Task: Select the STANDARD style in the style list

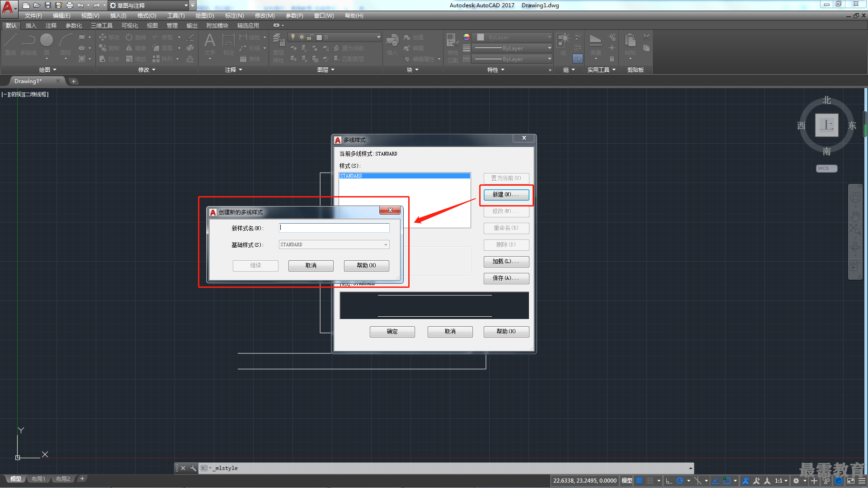Action: pos(405,176)
